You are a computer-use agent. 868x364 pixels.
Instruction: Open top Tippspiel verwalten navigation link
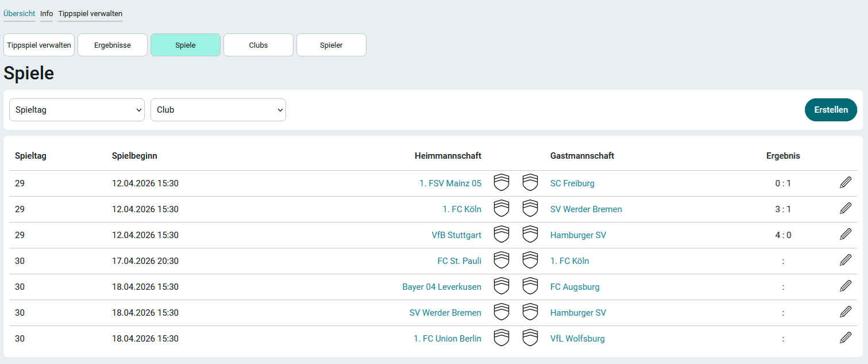tap(90, 13)
